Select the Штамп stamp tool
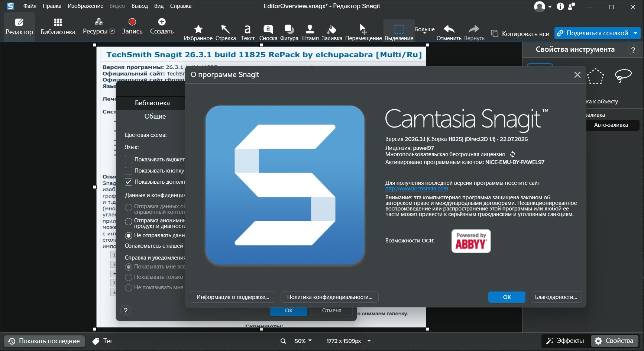The image size is (644, 351). pyautogui.click(x=310, y=32)
